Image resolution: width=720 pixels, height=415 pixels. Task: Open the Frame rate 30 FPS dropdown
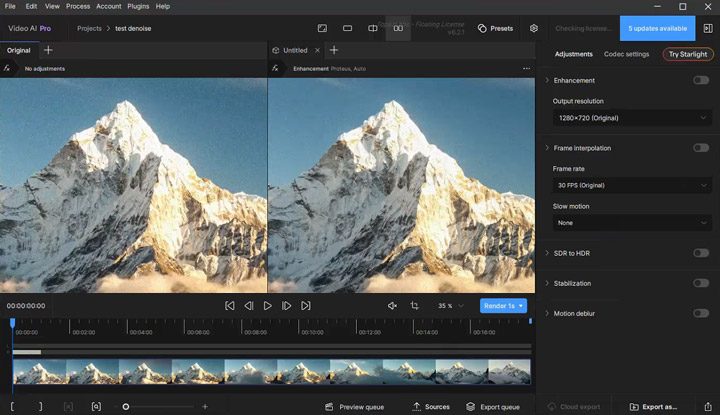pos(632,185)
